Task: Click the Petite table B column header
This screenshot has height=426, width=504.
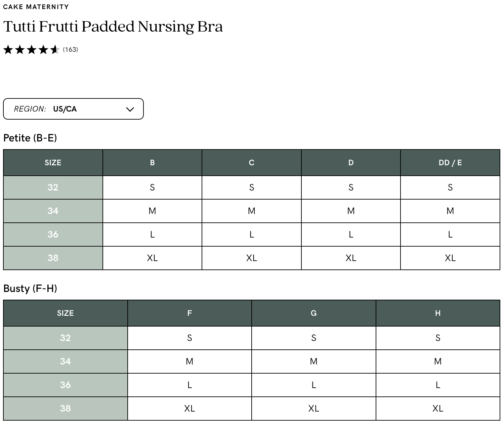Action: click(x=152, y=163)
